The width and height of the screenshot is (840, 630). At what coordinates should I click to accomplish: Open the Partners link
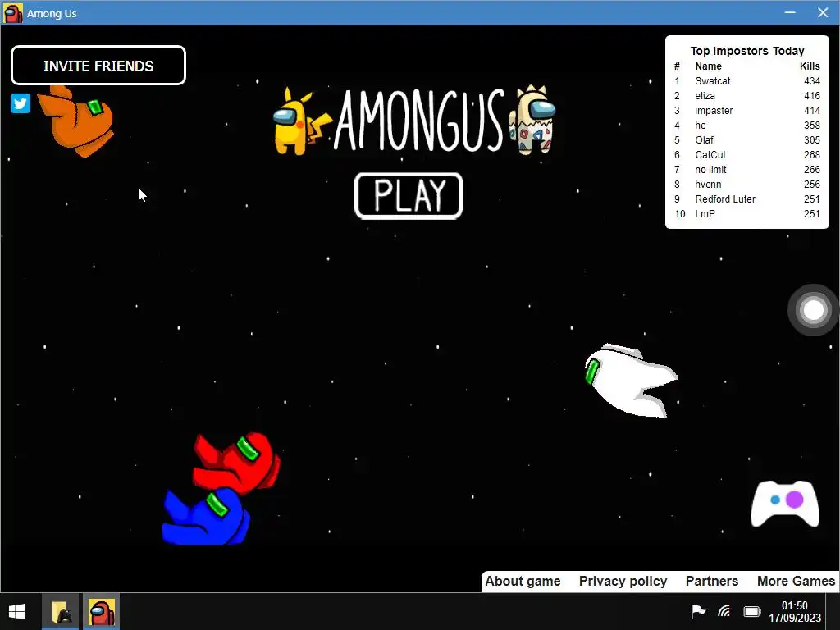pyautogui.click(x=712, y=582)
